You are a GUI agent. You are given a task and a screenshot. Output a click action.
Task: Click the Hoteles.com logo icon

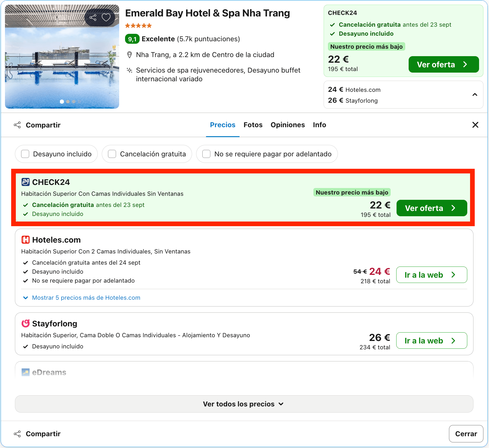[25, 240]
